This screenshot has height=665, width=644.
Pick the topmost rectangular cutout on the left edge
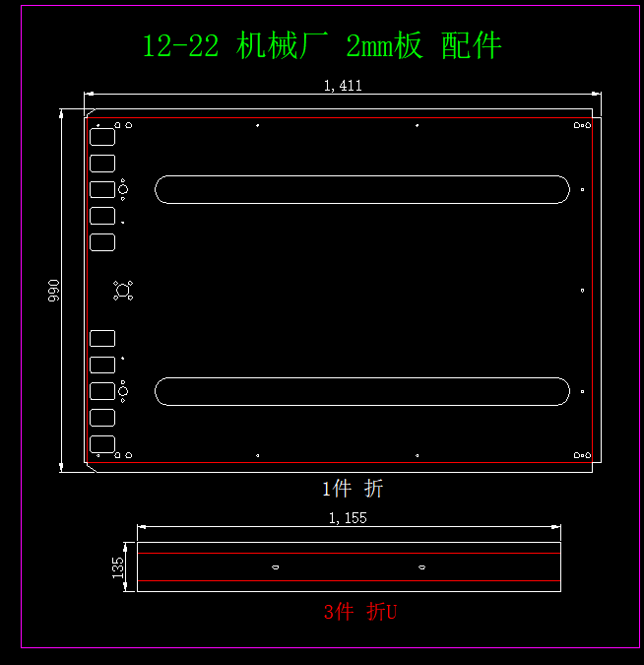(102, 137)
